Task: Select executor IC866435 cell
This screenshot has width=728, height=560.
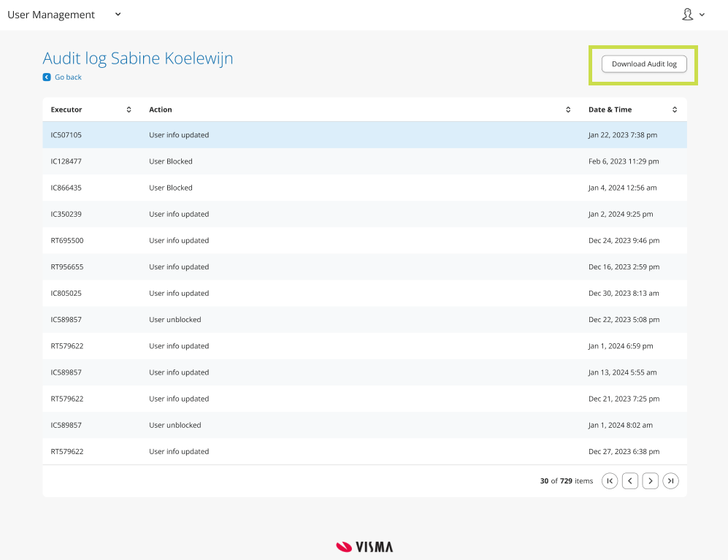Action: coord(66,188)
